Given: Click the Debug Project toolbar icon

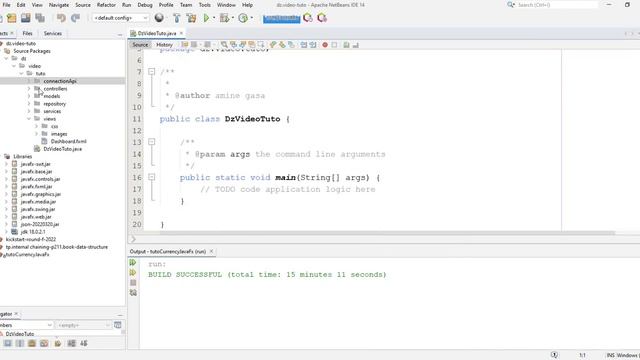Looking at the screenshot, I should pos(224,18).
